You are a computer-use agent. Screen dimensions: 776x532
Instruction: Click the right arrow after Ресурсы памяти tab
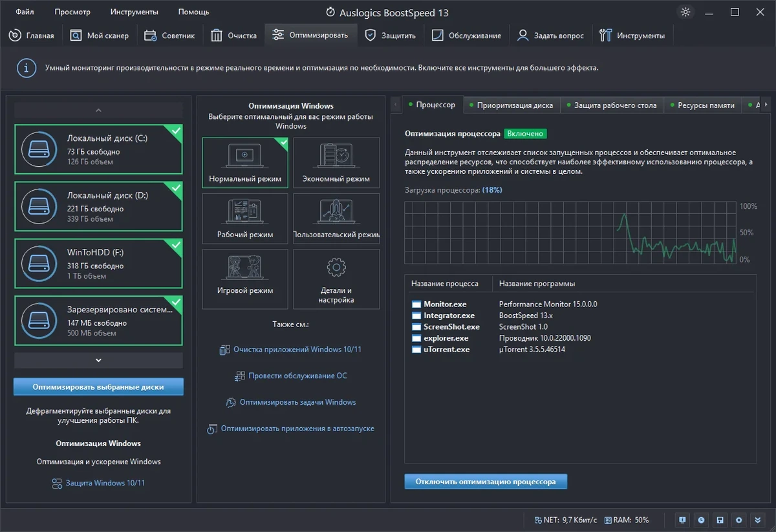click(x=766, y=104)
